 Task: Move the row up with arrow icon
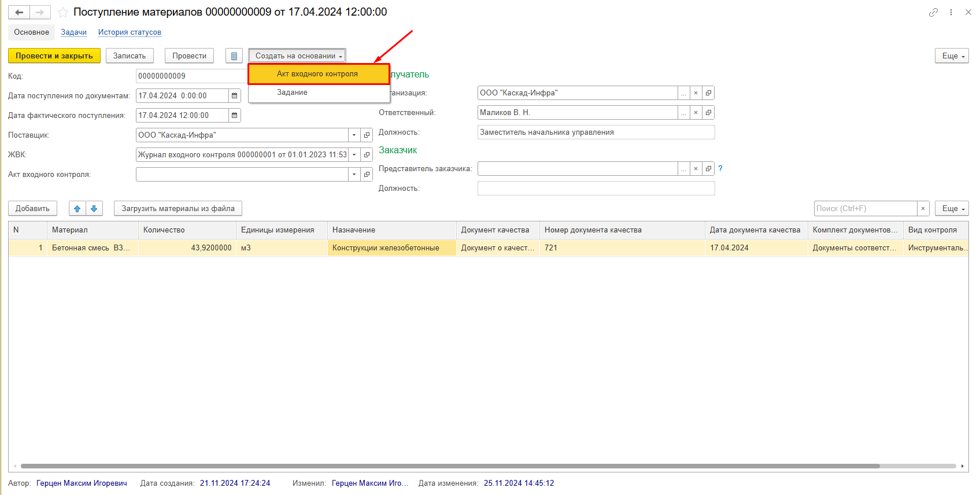pyautogui.click(x=77, y=209)
